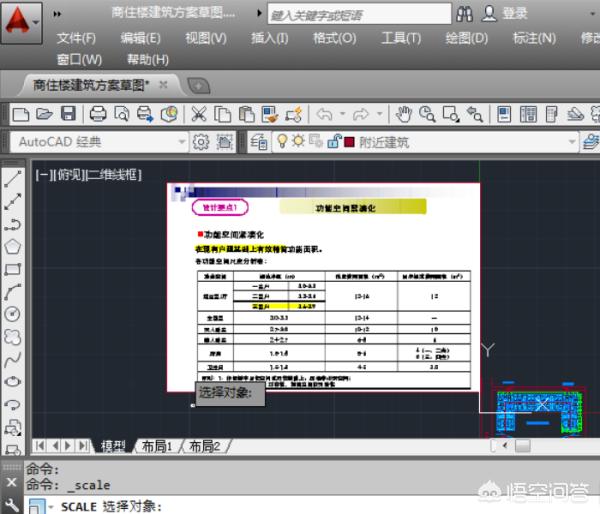The width and height of the screenshot is (600, 514).
Task: Open the Properties palette icon
Action: click(x=504, y=114)
